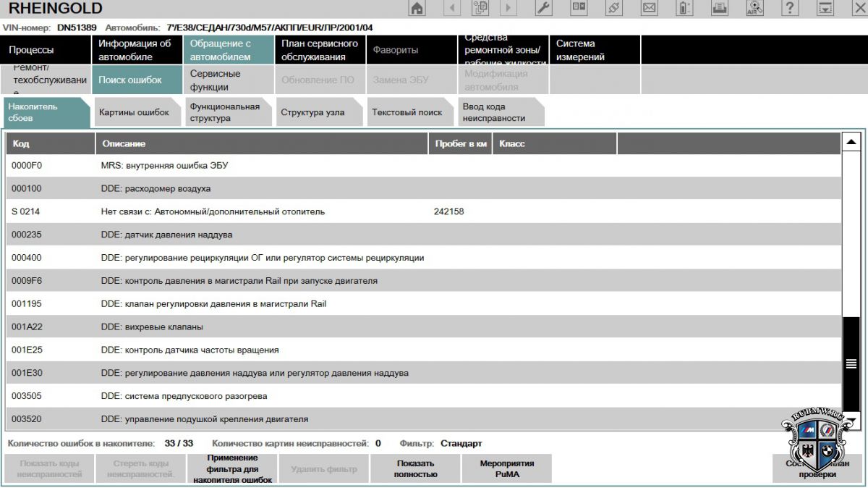This screenshot has height=488, width=868.
Task: Open the document copy icon in toolbar
Action: [x=480, y=8]
